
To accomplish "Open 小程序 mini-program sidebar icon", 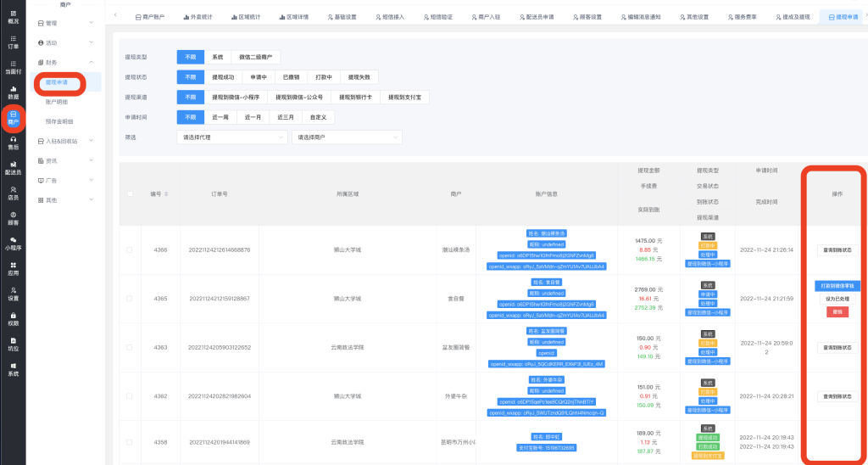I will pos(13,243).
